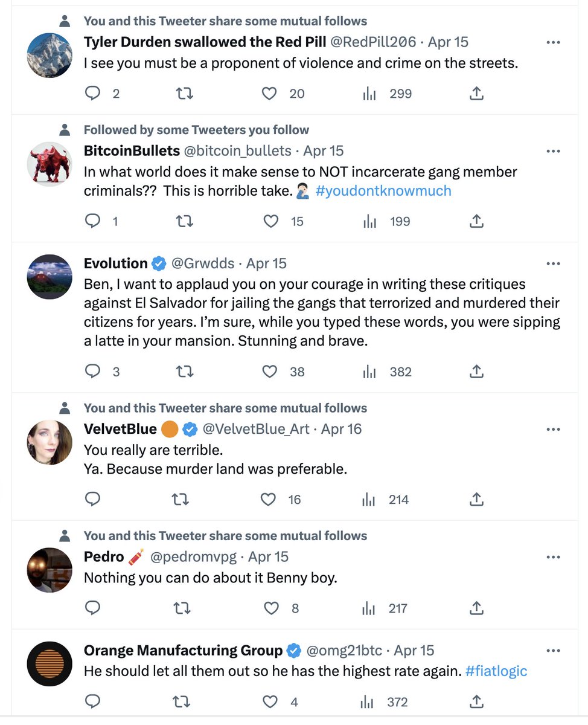588x725 pixels.
Task: Click the #youdontknowmuch hashtag
Action: coord(383,191)
